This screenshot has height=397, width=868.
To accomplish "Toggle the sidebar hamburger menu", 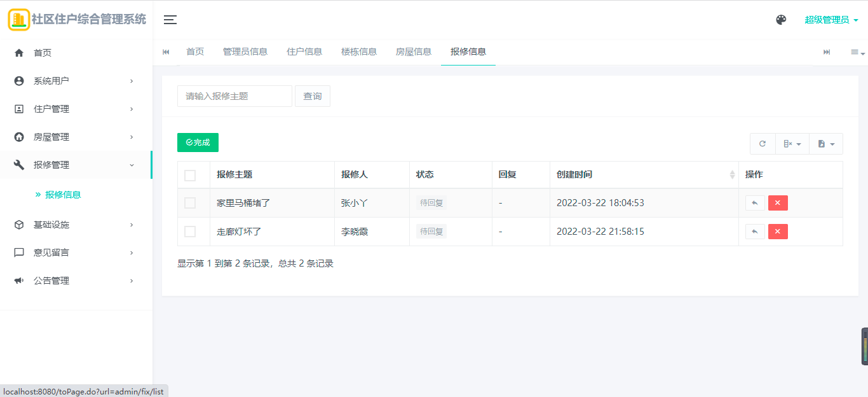I will (x=170, y=20).
